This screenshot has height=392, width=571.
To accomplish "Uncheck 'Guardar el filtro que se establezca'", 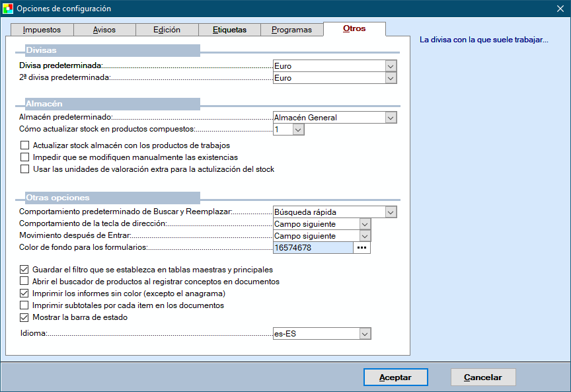I will pos(25,270).
